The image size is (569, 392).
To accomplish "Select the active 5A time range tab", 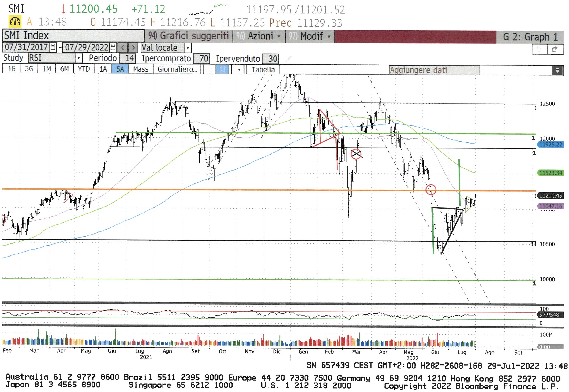I will [120, 69].
